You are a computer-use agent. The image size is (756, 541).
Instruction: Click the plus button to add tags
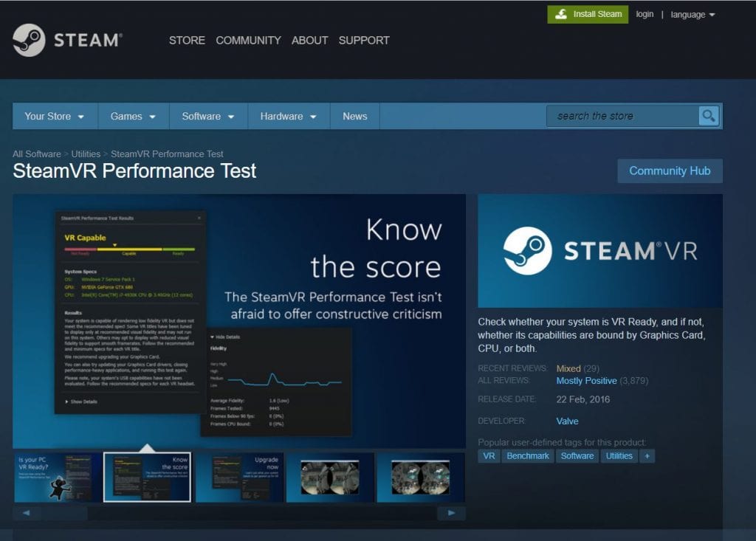[x=647, y=456]
